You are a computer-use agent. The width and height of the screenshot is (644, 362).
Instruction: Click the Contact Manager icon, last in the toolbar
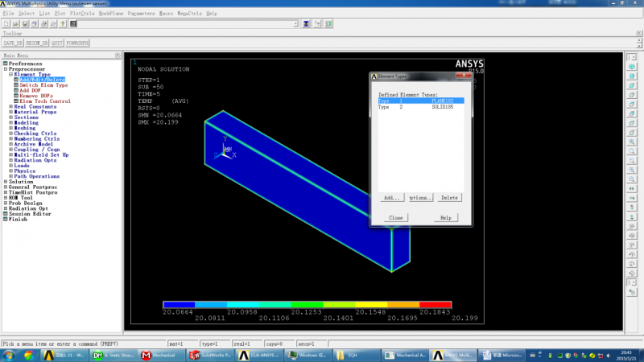(328, 24)
